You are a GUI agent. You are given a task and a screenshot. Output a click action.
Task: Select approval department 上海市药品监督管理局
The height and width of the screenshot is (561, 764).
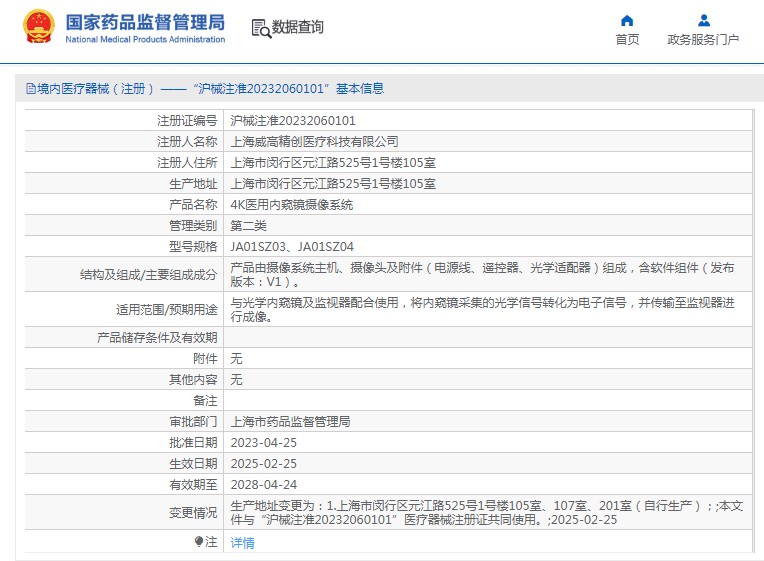click(x=290, y=421)
